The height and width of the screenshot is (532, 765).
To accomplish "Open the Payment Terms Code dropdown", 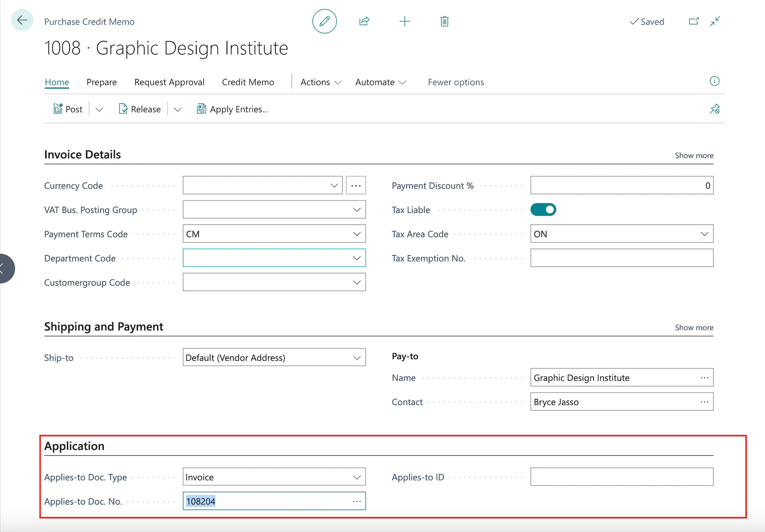I will (357, 234).
